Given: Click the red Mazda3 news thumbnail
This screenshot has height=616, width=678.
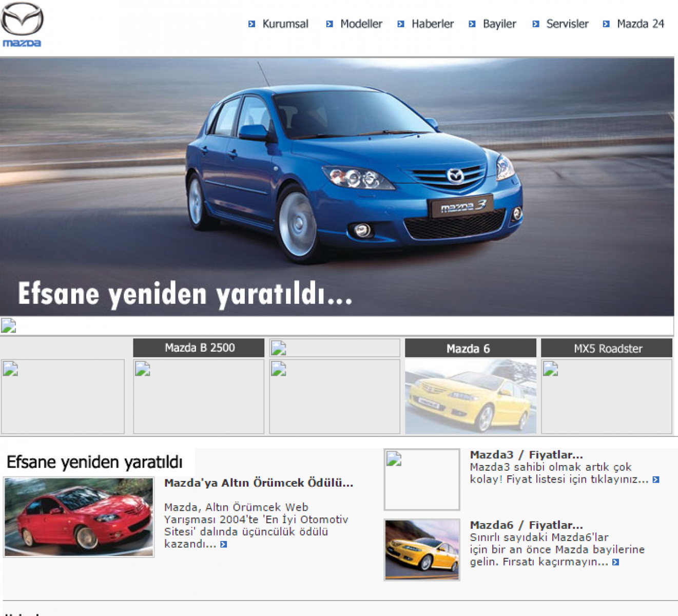Looking at the screenshot, I should click(79, 517).
